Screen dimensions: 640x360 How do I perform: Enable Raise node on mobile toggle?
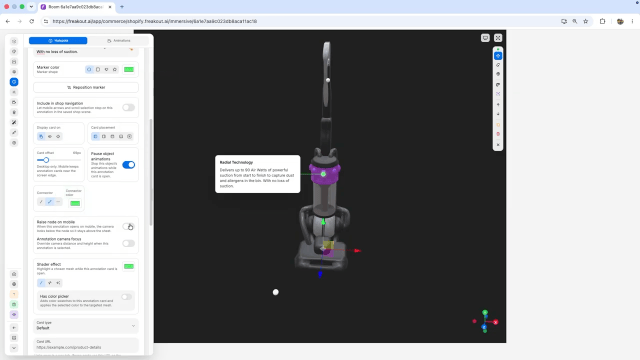[x=128, y=226]
